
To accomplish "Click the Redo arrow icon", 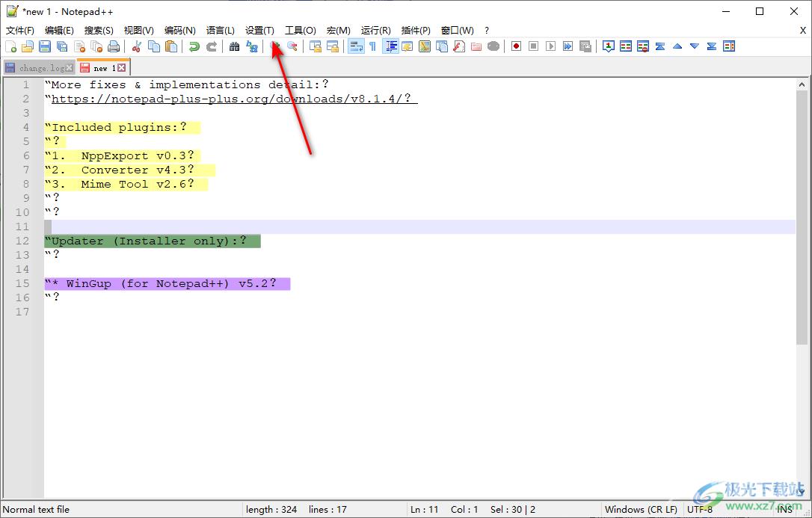I will (212, 46).
